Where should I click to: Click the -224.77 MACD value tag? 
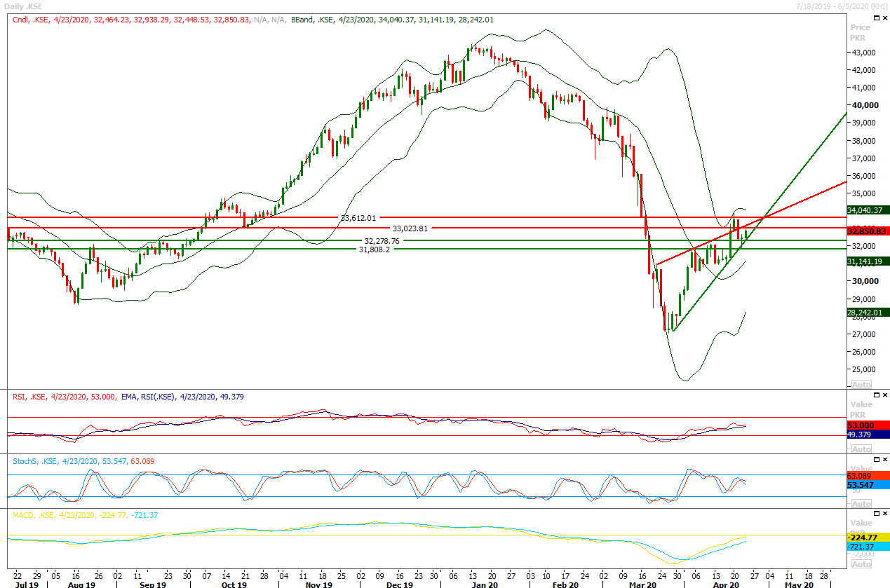pyautogui.click(x=868, y=538)
